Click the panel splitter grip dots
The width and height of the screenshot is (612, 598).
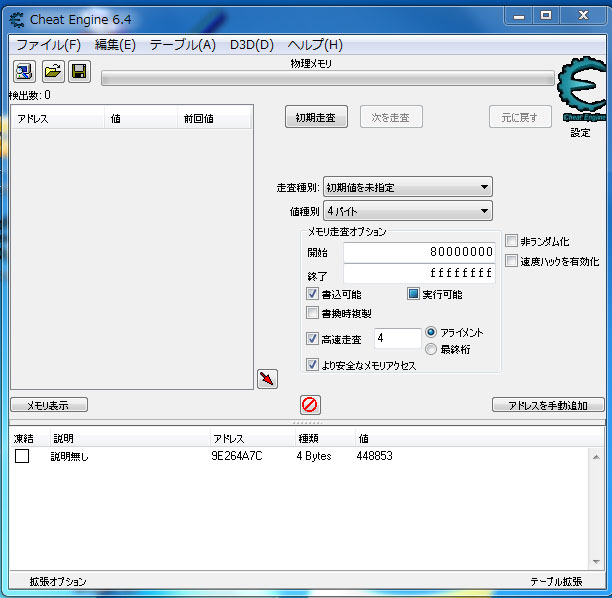307,423
